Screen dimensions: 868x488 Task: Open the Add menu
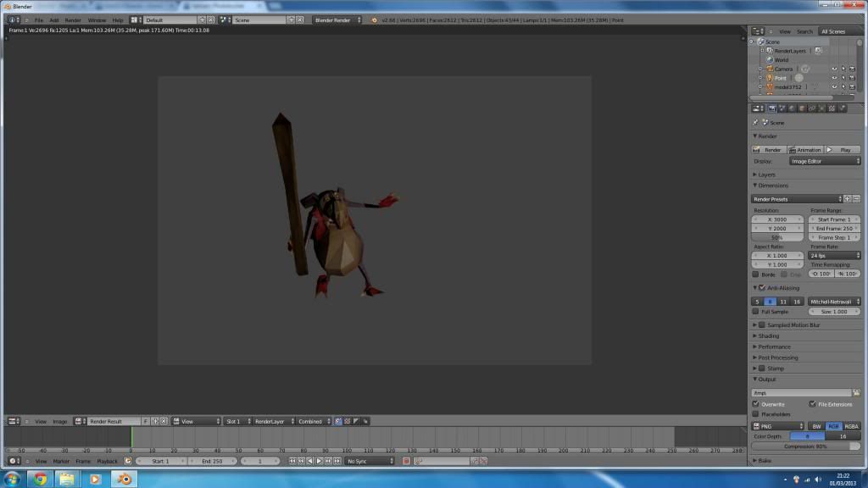[53, 20]
